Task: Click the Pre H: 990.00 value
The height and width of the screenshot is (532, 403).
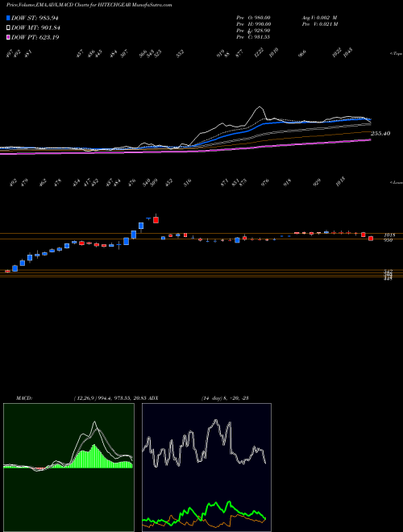Action: click(x=253, y=24)
